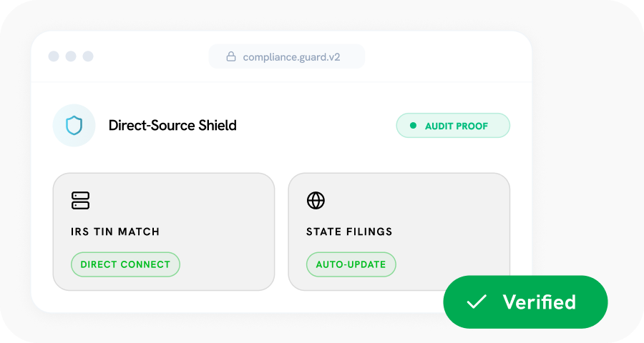Click the padlock icon in address bar
This screenshot has width=644, height=343.
coord(231,56)
